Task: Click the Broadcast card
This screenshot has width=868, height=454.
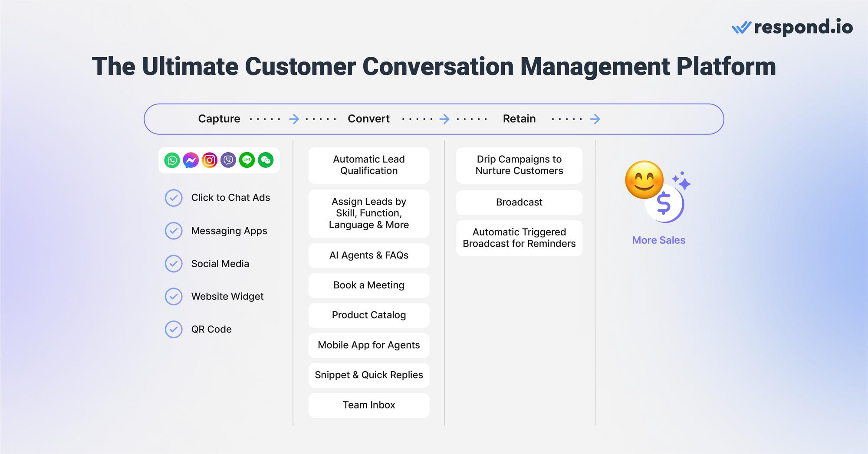Action: [x=519, y=203]
